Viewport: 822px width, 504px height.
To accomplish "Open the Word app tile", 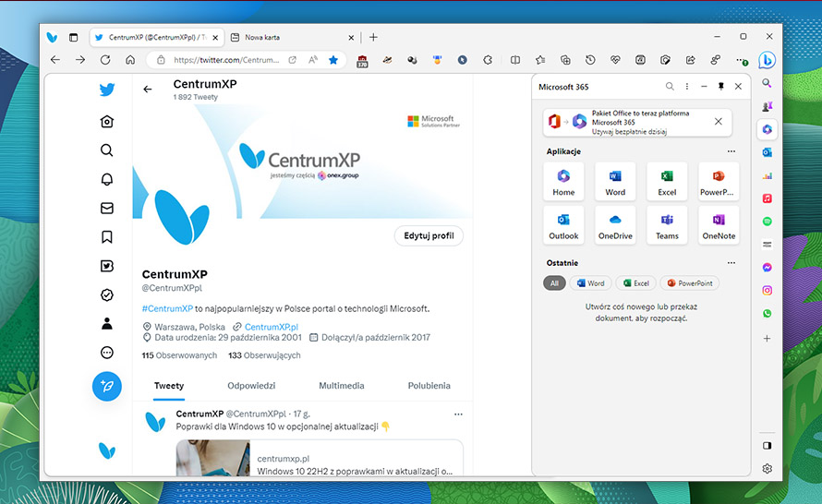I will (x=615, y=182).
